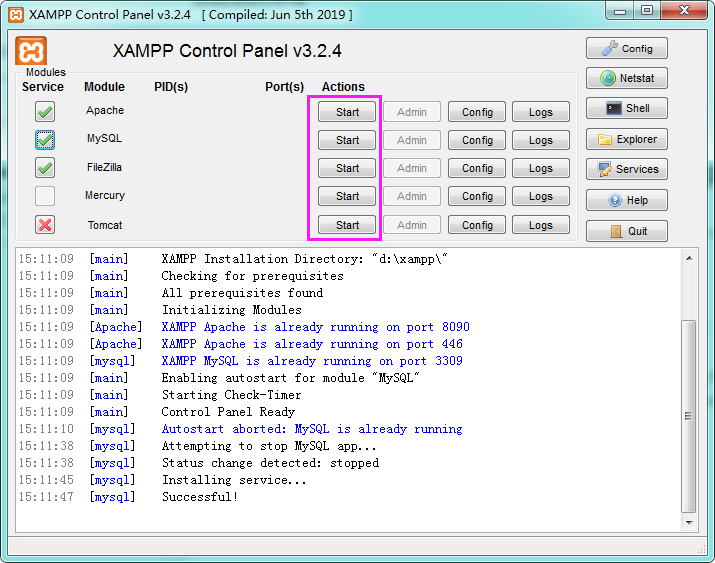Image resolution: width=715 pixels, height=563 pixels.
Task: Click the Tomcat Admin button
Action: (412, 225)
